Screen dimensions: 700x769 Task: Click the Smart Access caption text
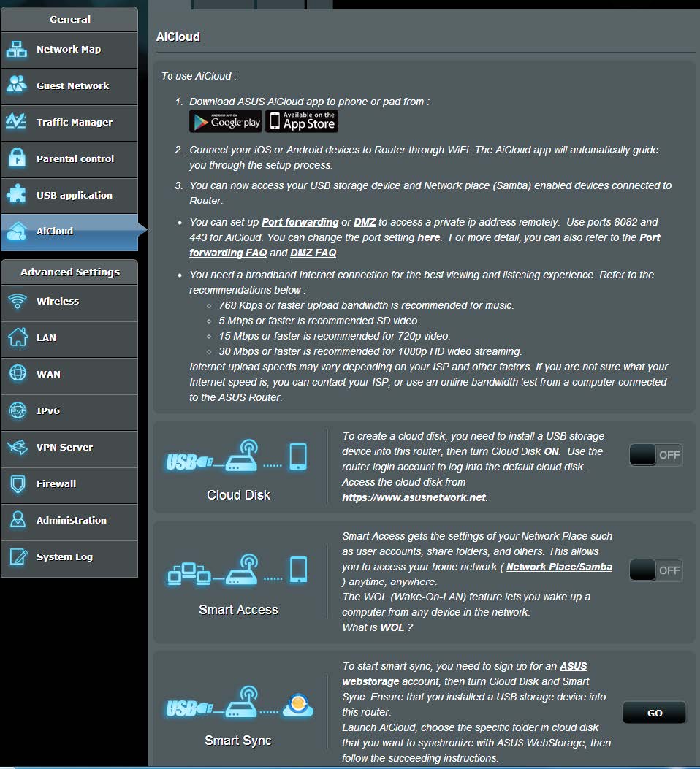click(238, 610)
